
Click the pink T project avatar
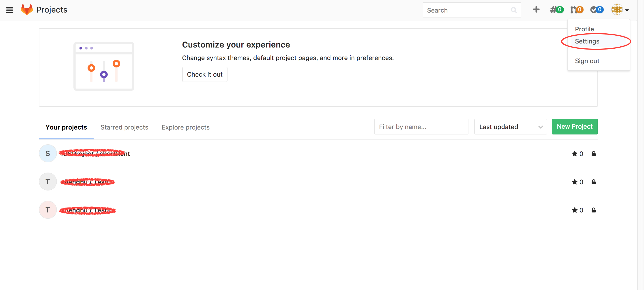[x=48, y=210]
